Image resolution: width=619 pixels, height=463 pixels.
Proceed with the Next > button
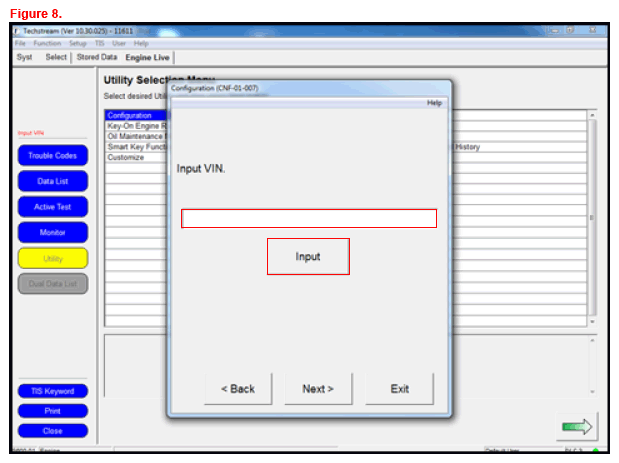tap(318, 389)
